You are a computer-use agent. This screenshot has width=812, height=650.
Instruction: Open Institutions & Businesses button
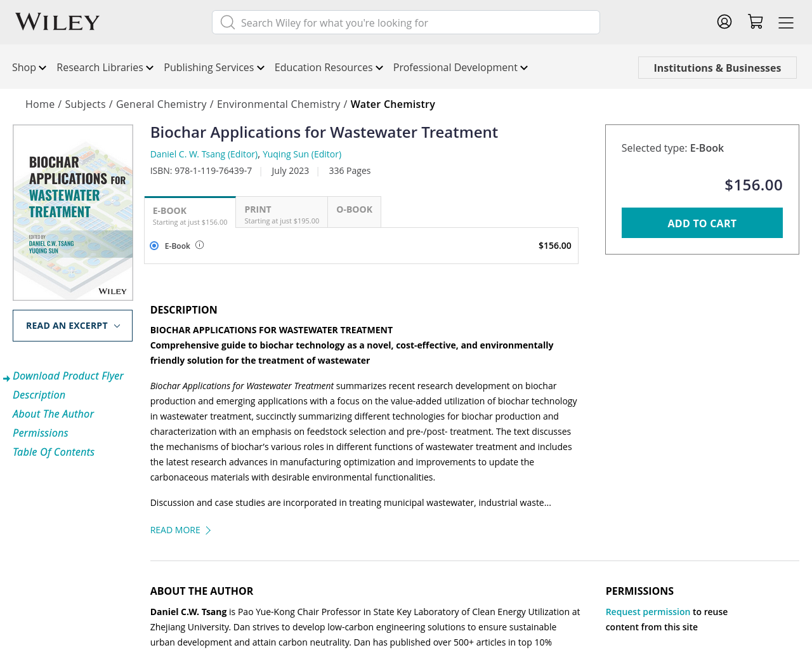click(717, 68)
